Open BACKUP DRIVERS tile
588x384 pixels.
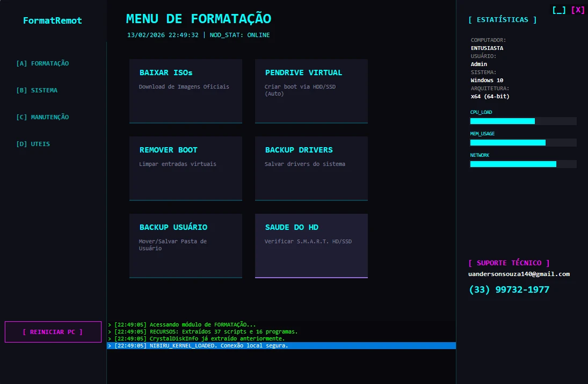coord(311,168)
